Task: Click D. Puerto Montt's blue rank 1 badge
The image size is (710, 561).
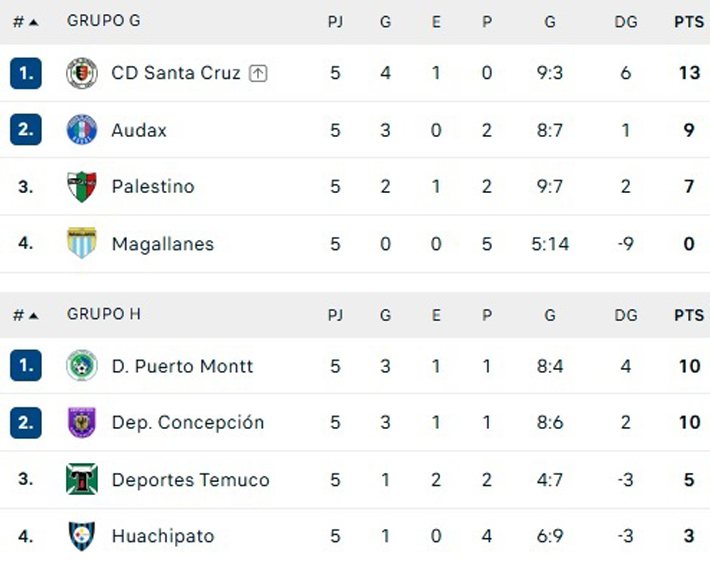Action: pyautogui.click(x=26, y=365)
